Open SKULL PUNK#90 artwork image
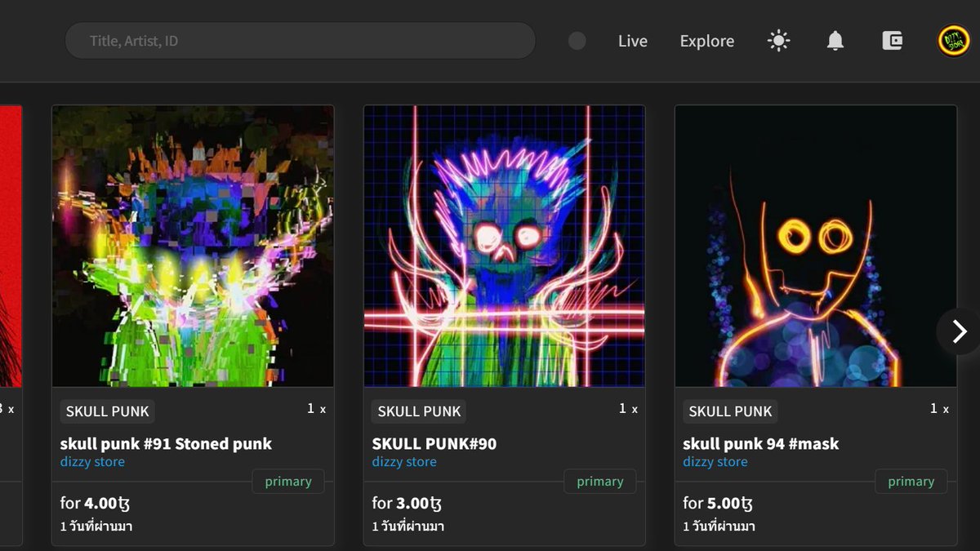Screen dimensions: 980x551 click(x=504, y=246)
